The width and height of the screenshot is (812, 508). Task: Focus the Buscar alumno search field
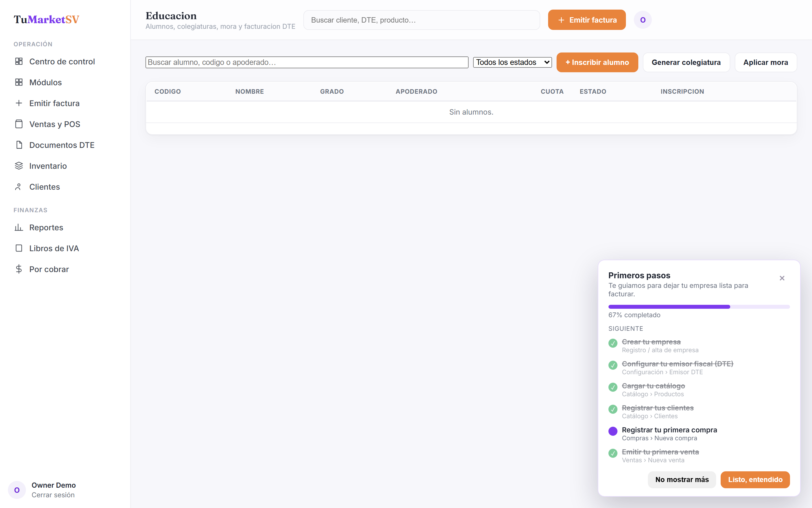pos(307,62)
